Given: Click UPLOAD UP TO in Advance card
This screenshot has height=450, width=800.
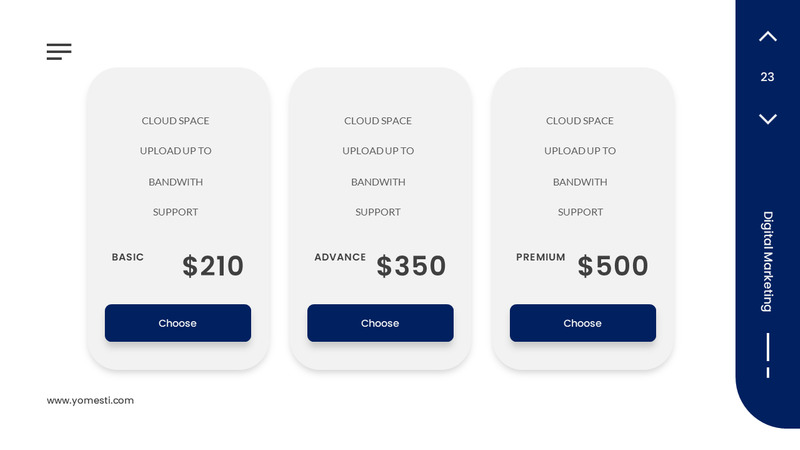Looking at the screenshot, I should [378, 151].
